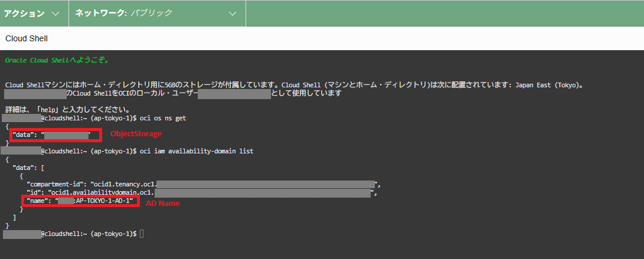Click the red AD Name annotation label
644x259 pixels.
pos(162,203)
